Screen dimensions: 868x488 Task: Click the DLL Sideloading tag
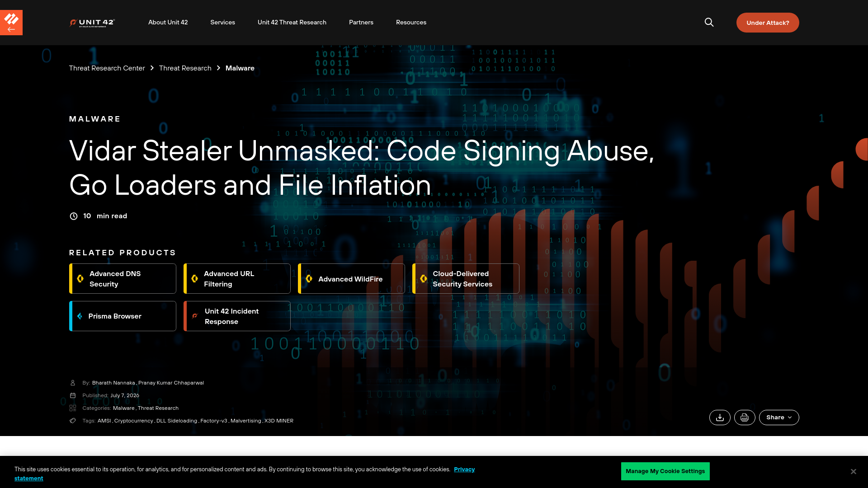[177, 421]
